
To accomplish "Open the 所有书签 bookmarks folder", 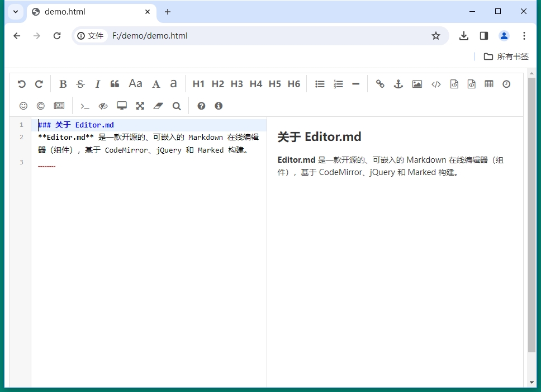I will (506, 56).
